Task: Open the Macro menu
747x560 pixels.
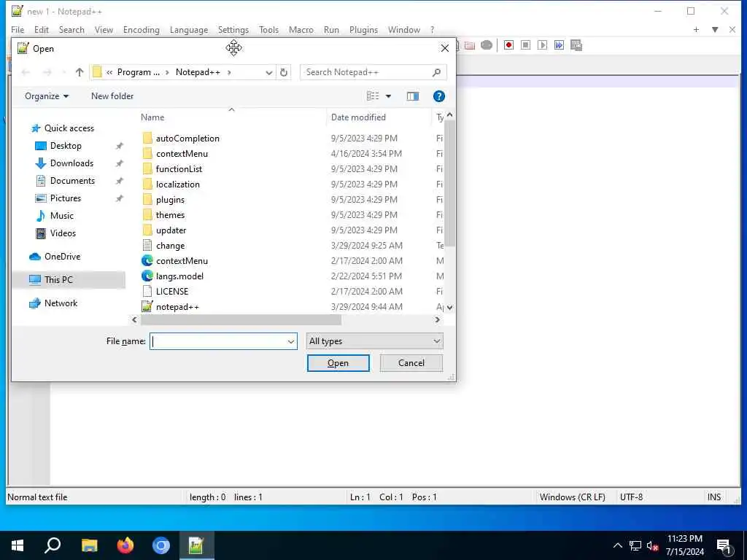Action: tap(301, 29)
